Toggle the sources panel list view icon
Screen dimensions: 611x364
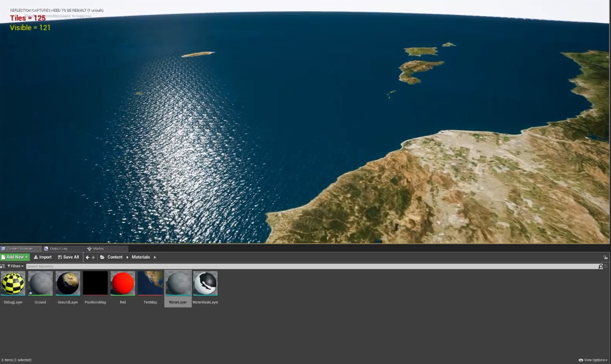click(x=3, y=266)
